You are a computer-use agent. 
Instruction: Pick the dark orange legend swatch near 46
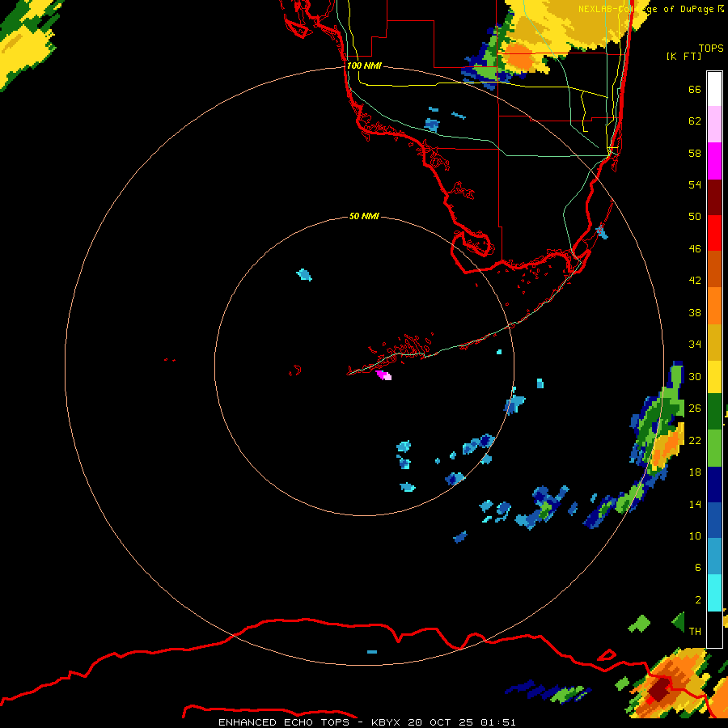(x=714, y=269)
